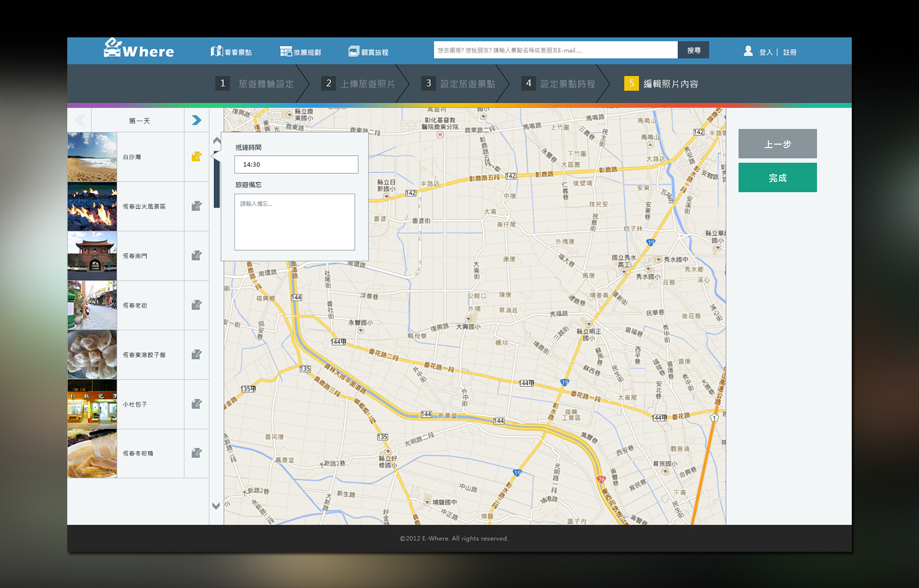The image size is (919, 588).
Task: Click the 上一步 button
Action: [x=777, y=144]
